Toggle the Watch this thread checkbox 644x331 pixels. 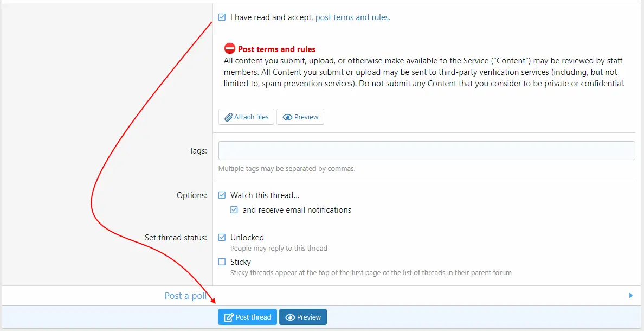pyautogui.click(x=222, y=195)
